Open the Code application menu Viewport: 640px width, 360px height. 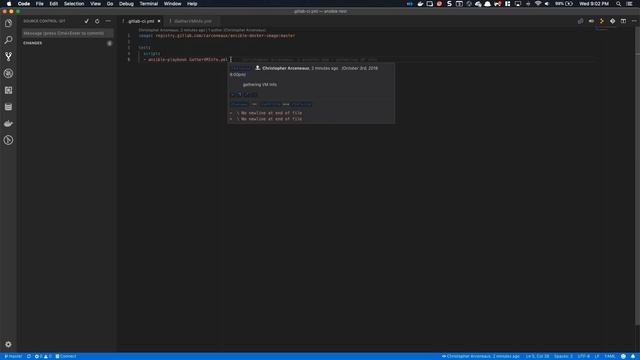24,4
